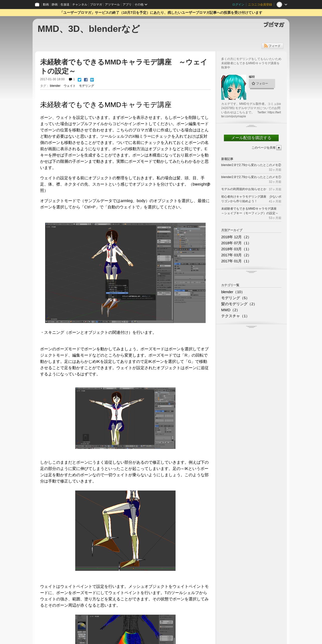Open the blog title MMD、3D、blenderなど
This screenshot has width=322, height=644.
89,29
